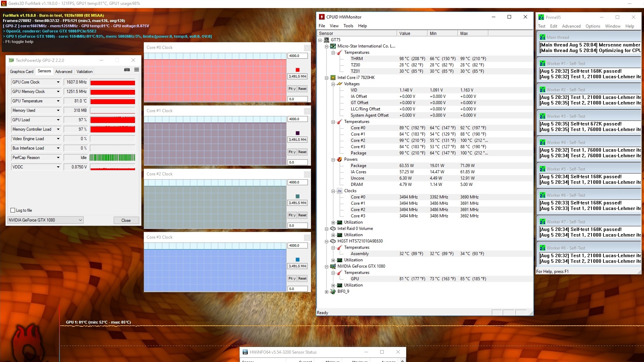
Task: Click the Micro-Star motherboard icon in HWMonitor
Action: tap(333, 46)
